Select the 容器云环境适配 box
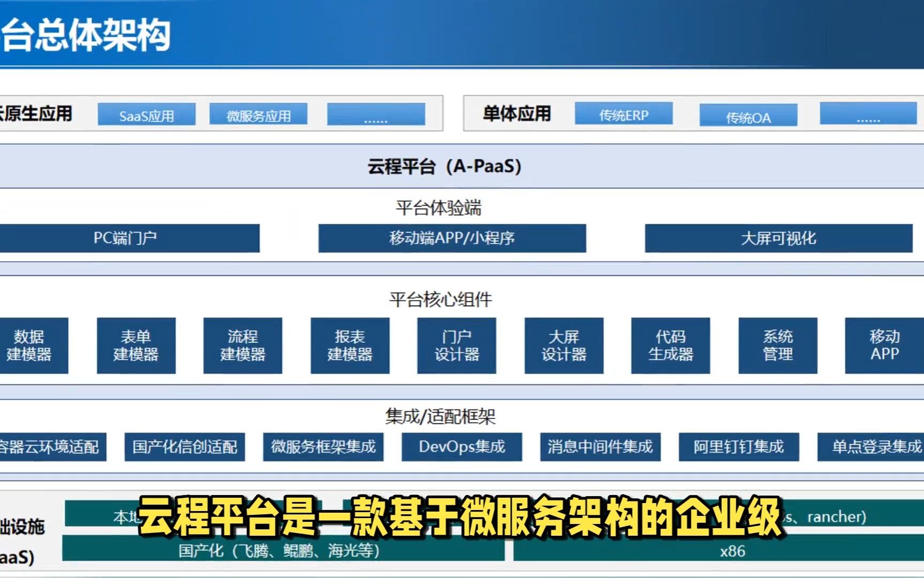This screenshot has height=578, width=924. coord(52,447)
